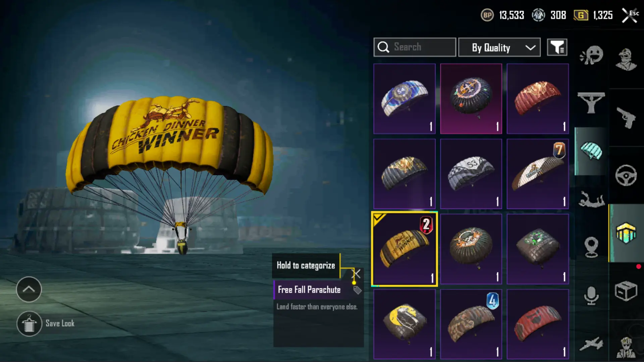Select the S4 blue parachute thumbnail
The image size is (644, 362).
point(405,99)
